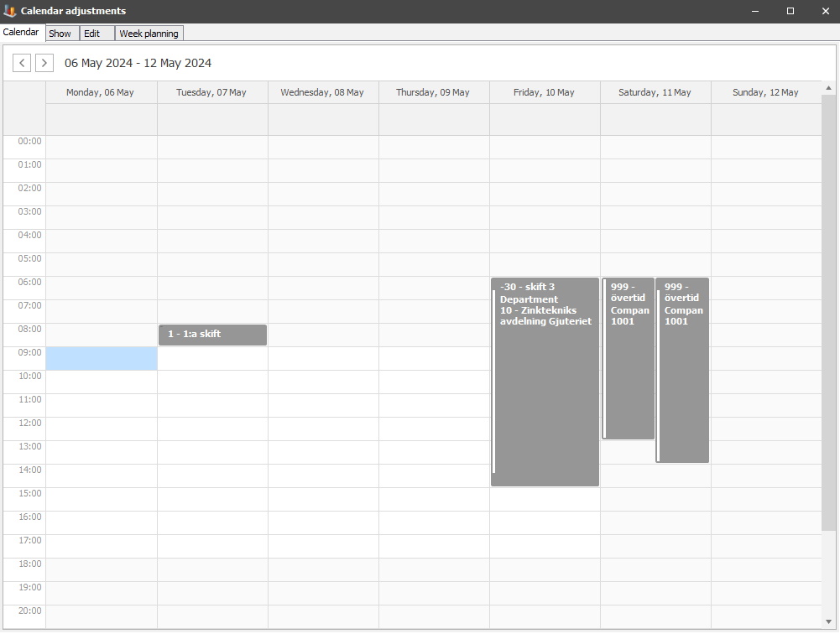840x634 pixels.
Task: Click the Monday, 06 May column header
Action: point(100,92)
